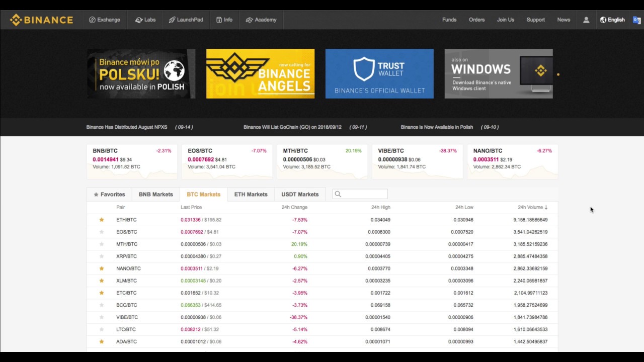Switch to the BNB Markets tab
The height and width of the screenshot is (362, 644).
coord(155,195)
